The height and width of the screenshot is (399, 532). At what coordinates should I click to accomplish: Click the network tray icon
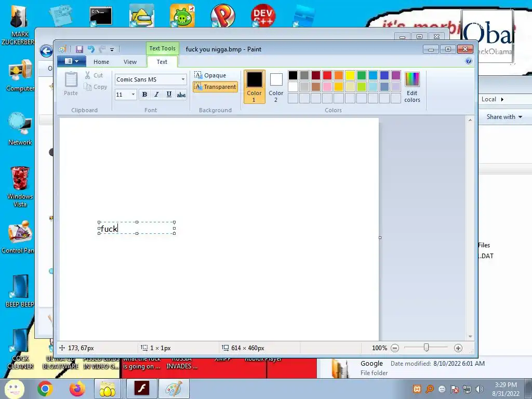pos(467,389)
